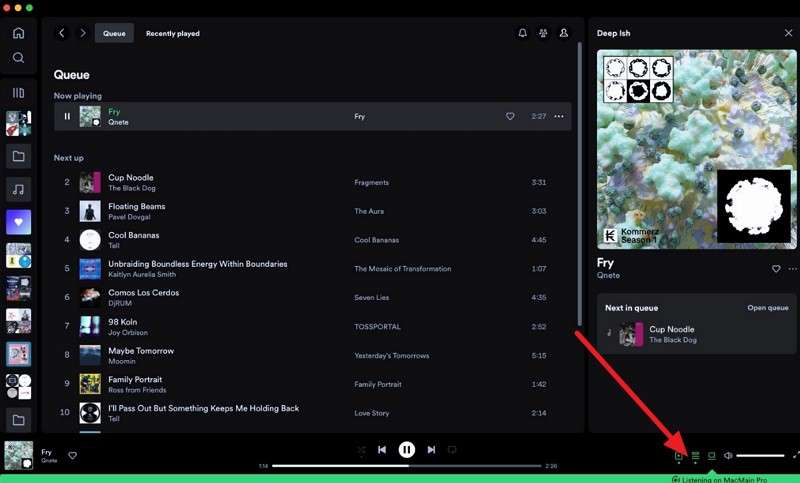Like Fry from bottom player bar heart
The image size is (800, 483).
click(x=72, y=455)
